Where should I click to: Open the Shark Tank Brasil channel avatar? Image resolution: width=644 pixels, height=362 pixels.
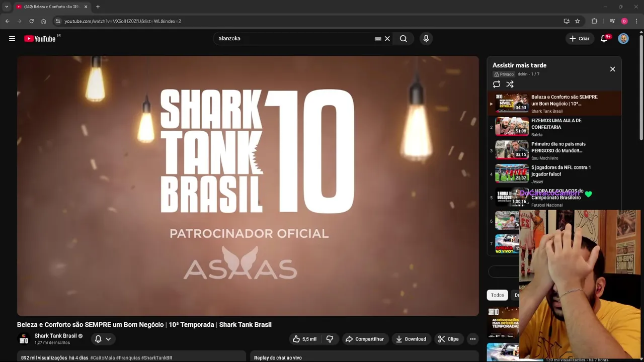pos(24,339)
